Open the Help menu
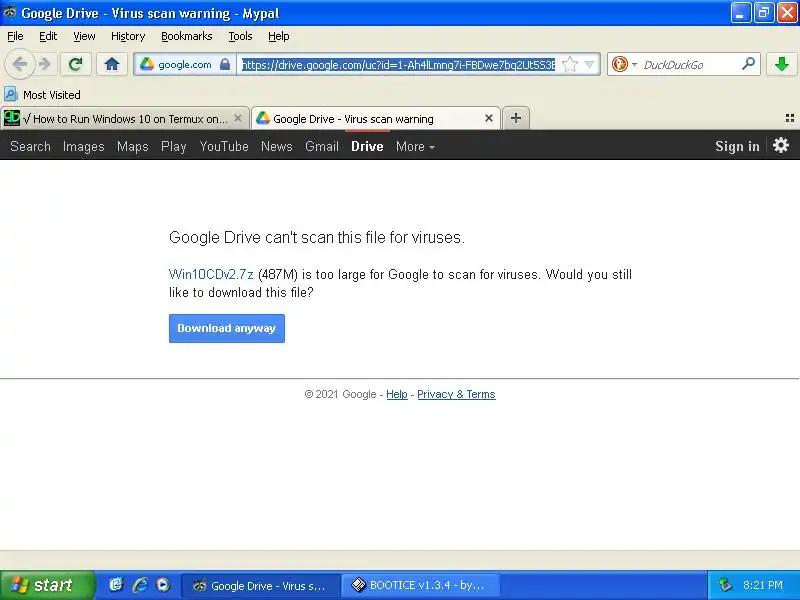The image size is (800, 600). [279, 36]
